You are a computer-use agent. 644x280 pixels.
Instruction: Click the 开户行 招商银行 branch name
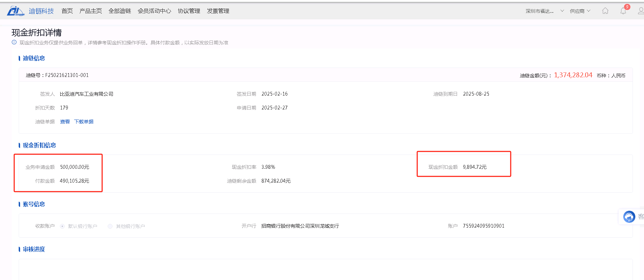tap(300, 226)
